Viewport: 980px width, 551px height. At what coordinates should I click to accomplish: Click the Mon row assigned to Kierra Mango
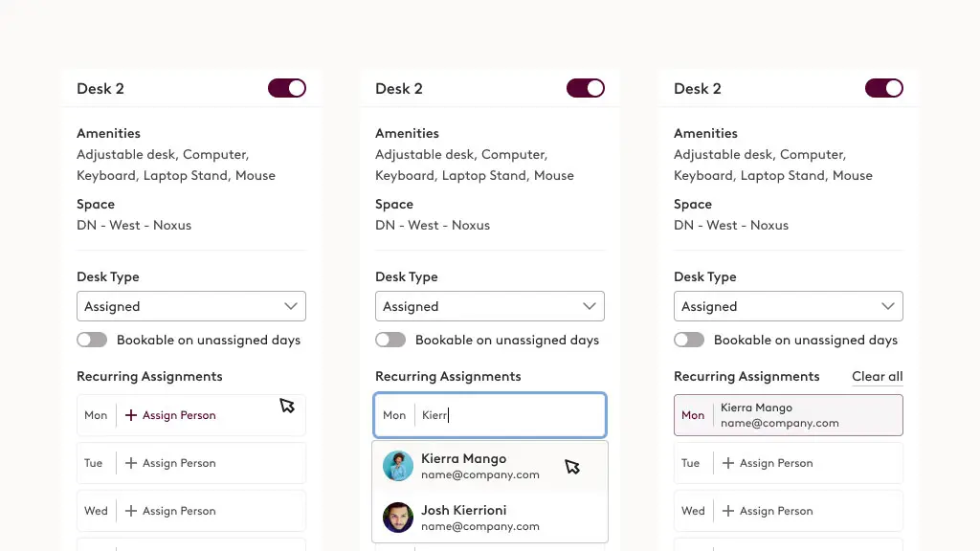point(789,415)
